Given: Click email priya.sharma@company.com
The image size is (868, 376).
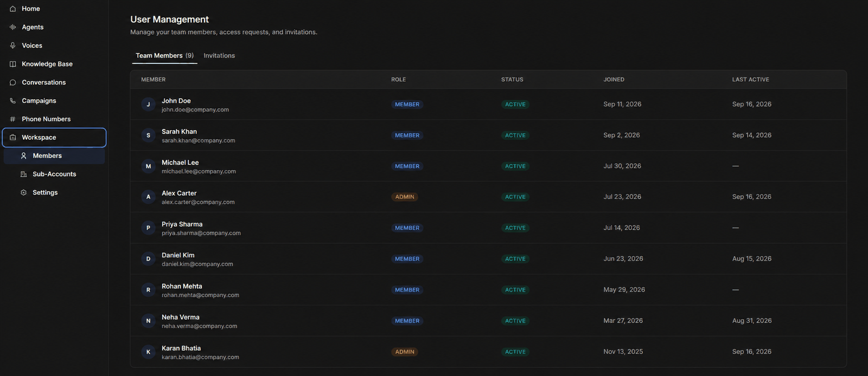Looking at the screenshot, I should tap(201, 234).
